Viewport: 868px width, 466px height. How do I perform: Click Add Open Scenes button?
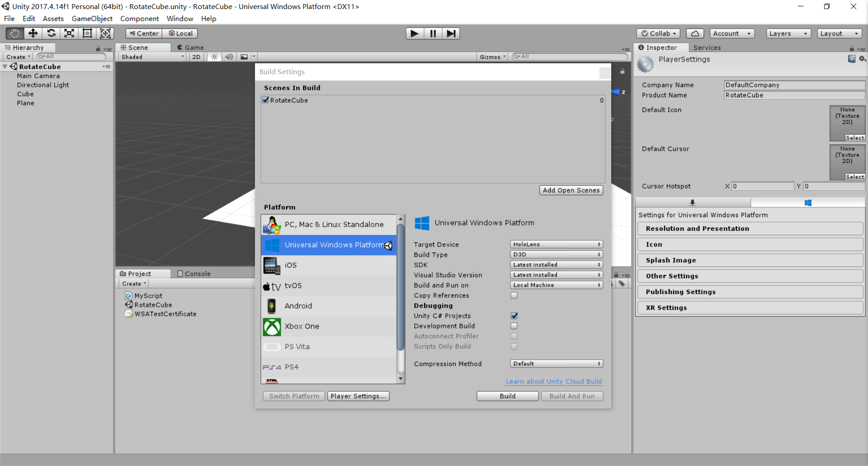point(571,190)
